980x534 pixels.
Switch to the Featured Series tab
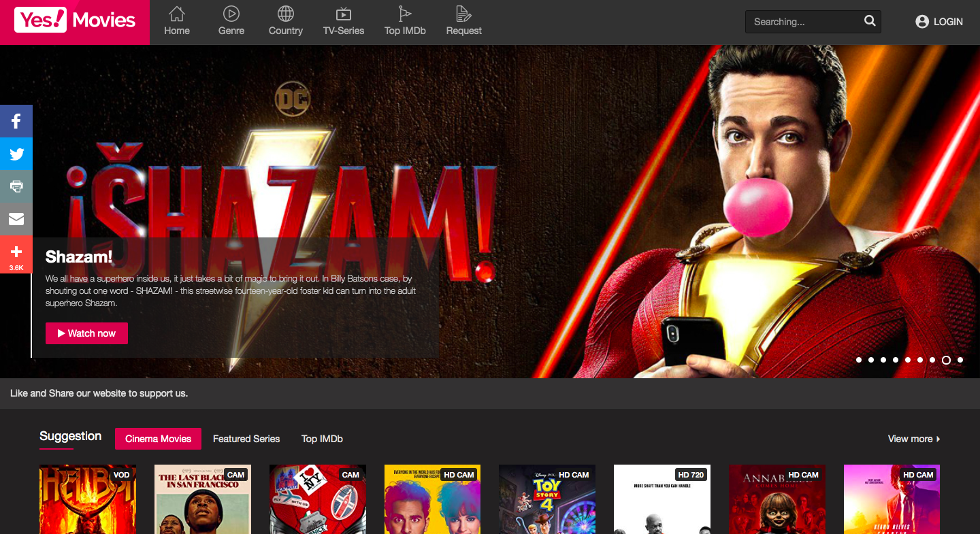pyautogui.click(x=246, y=439)
